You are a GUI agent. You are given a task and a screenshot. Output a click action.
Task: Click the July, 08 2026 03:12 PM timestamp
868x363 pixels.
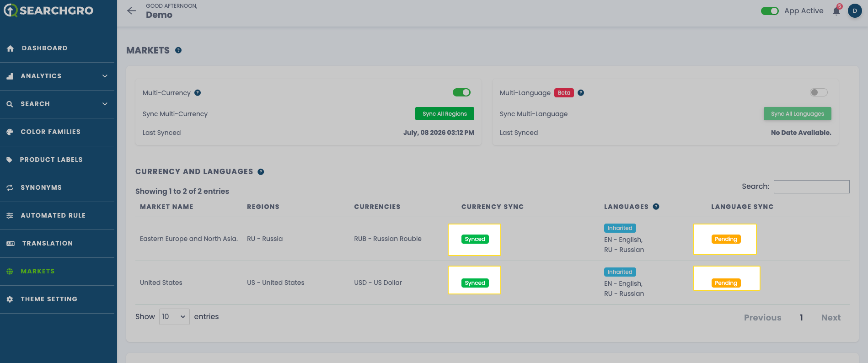pos(439,133)
